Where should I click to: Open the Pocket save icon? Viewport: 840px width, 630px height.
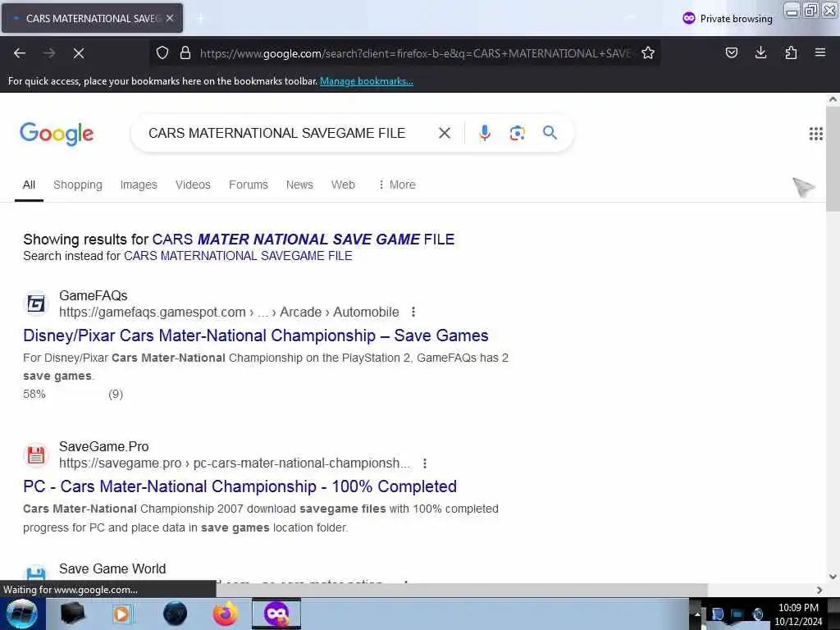[x=731, y=52]
